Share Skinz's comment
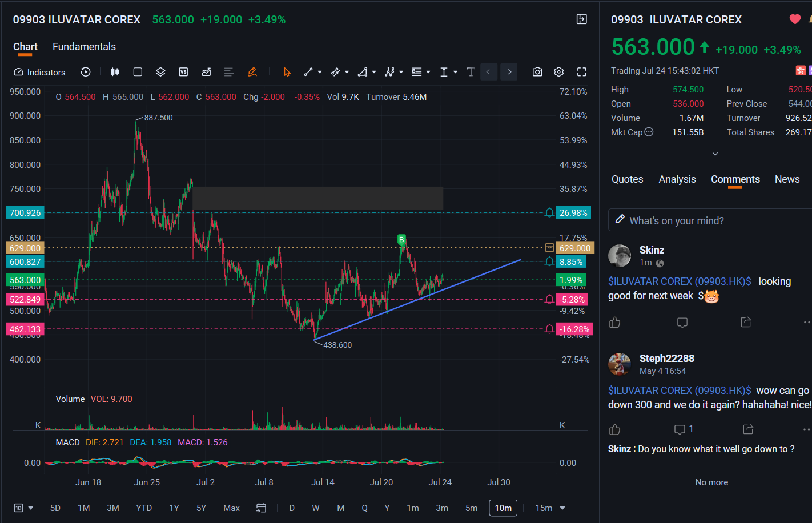The height and width of the screenshot is (523, 812). click(x=746, y=323)
